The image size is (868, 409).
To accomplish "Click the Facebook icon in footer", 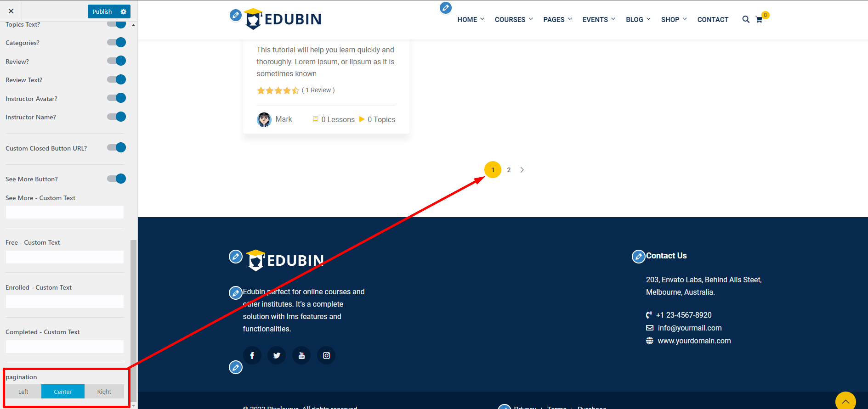I will pos(252,355).
